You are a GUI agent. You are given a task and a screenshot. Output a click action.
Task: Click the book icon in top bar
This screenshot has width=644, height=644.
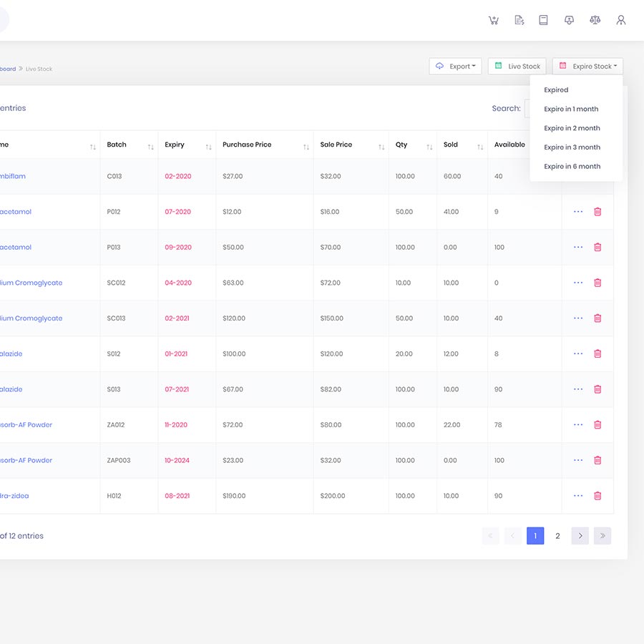[543, 20]
